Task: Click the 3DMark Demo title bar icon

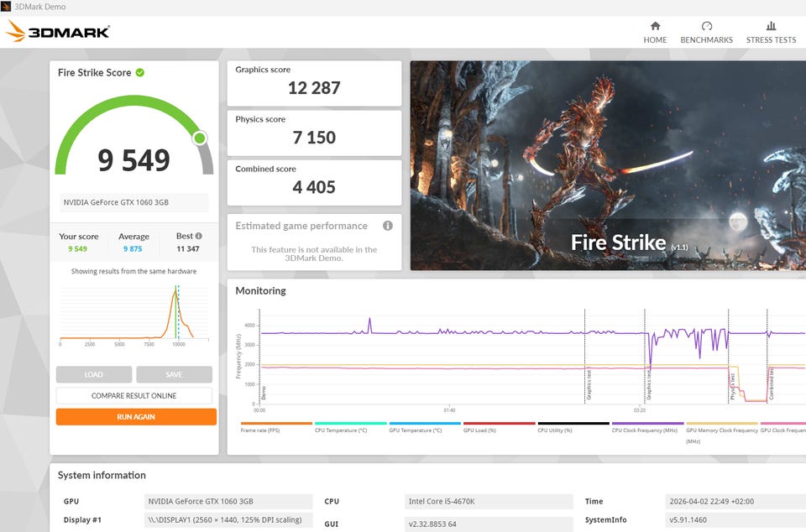Action: (x=7, y=7)
